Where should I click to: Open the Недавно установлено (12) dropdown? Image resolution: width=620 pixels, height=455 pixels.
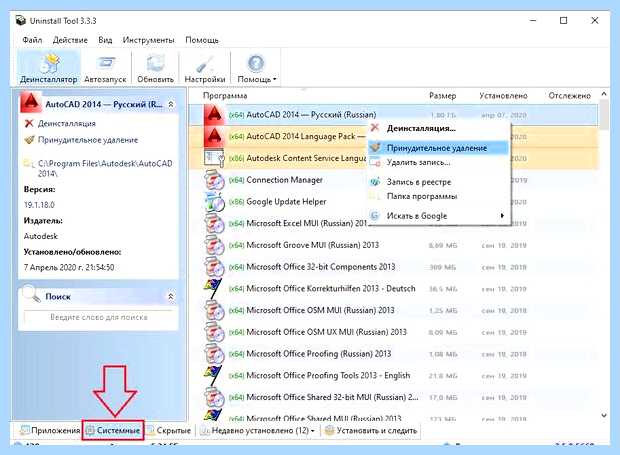(258, 430)
